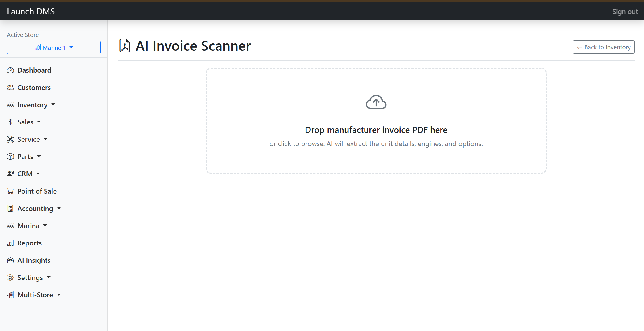The width and height of the screenshot is (644, 331).
Task: Click the PDF file icon beside title
Action: (125, 46)
